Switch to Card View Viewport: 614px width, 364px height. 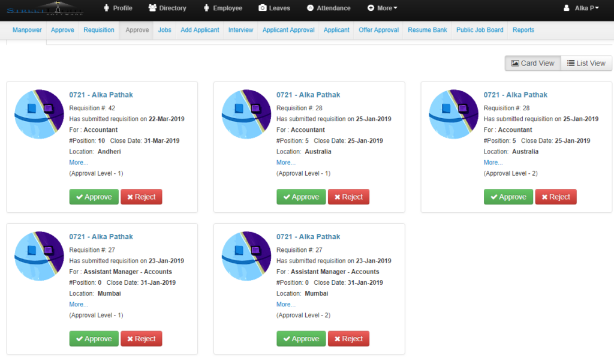coord(532,63)
